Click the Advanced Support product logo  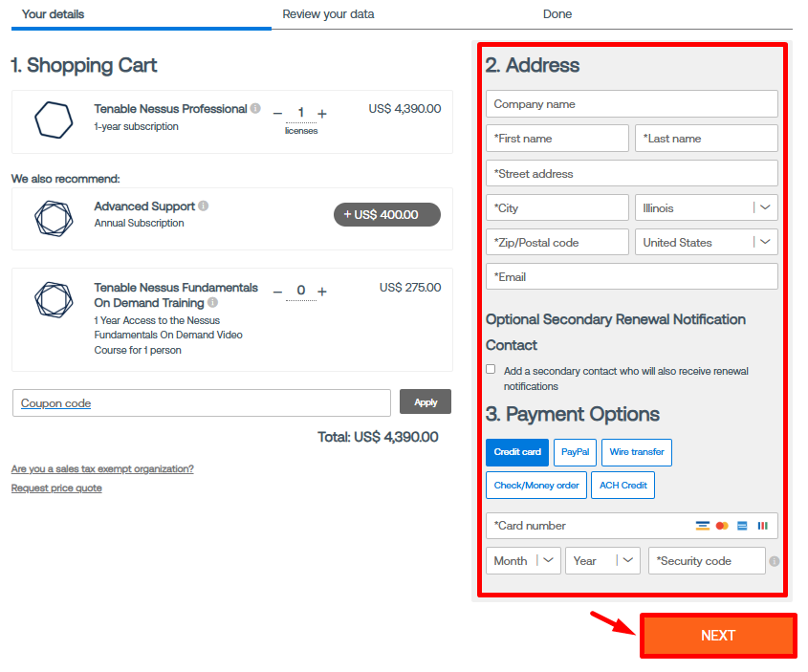(54, 219)
